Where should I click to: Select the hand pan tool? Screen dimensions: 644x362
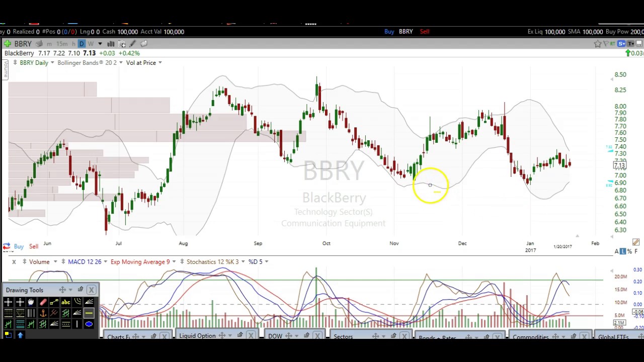pyautogui.click(x=31, y=302)
